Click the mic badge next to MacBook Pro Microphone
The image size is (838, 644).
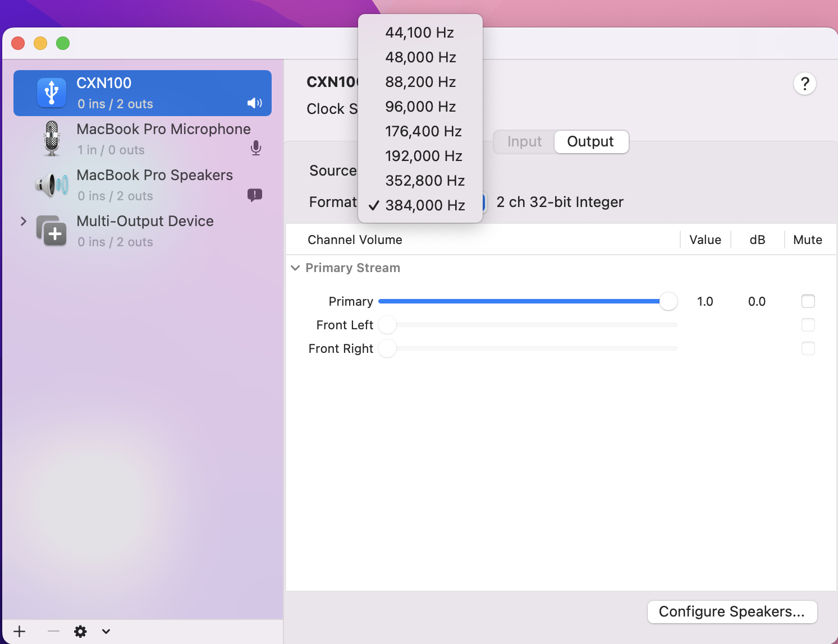click(x=256, y=149)
